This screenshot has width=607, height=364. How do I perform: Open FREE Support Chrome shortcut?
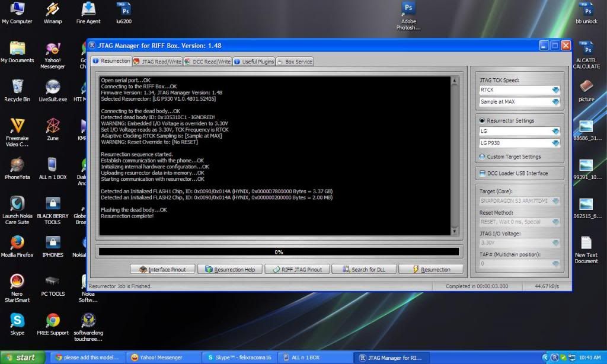(53, 324)
